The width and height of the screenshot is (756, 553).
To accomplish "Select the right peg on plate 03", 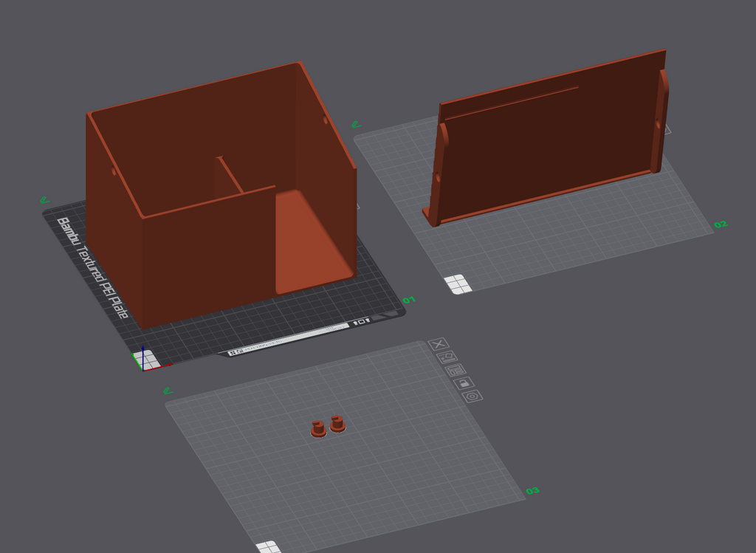I will click(x=337, y=424).
